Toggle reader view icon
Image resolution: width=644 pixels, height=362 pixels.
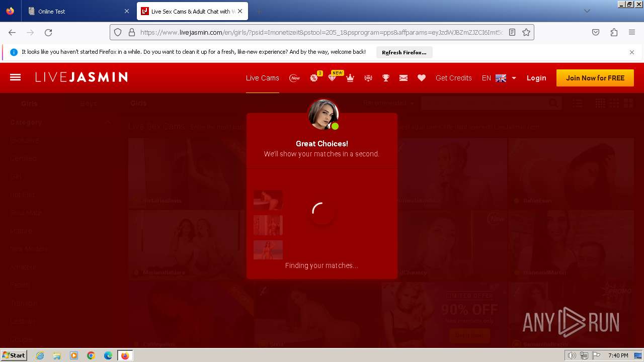click(x=512, y=32)
